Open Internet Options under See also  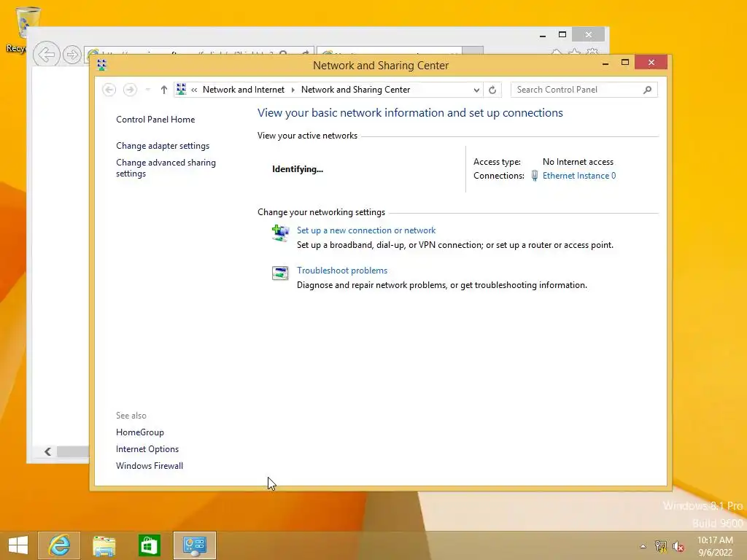click(x=147, y=449)
